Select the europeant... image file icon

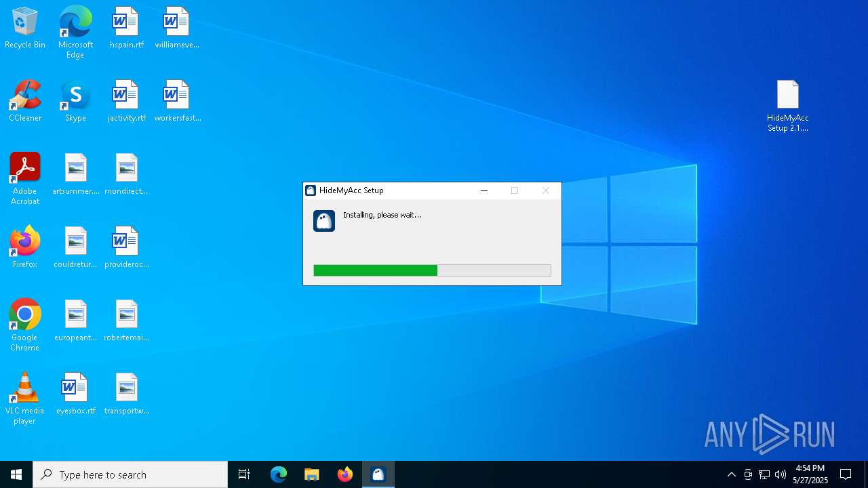(75, 321)
